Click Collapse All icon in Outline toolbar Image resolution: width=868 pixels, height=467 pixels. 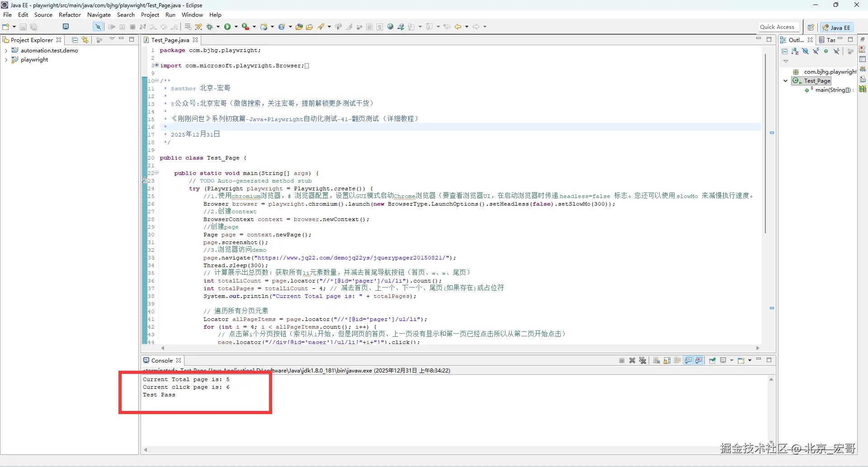point(785,51)
